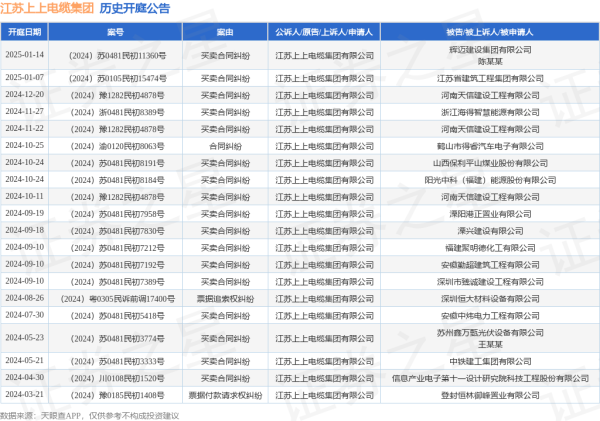600x421 pixels.
Task: Click date cell 2025-01-14
Action: point(24,55)
